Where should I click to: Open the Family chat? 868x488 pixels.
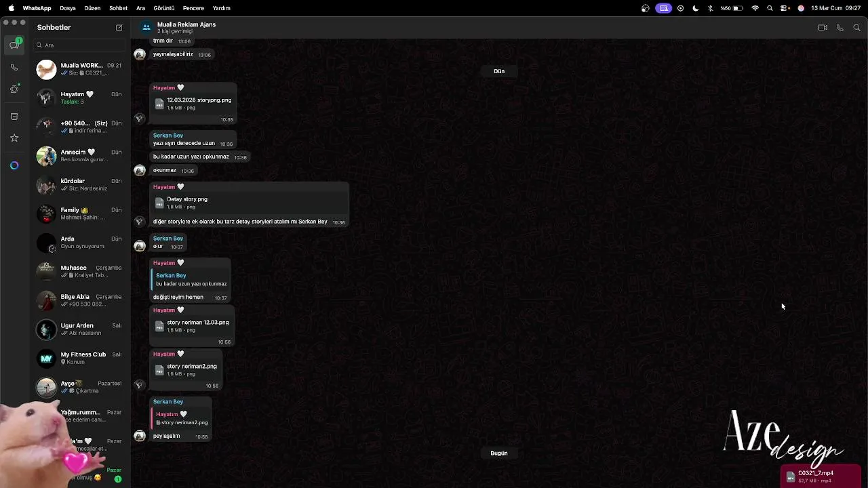pyautogui.click(x=79, y=213)
